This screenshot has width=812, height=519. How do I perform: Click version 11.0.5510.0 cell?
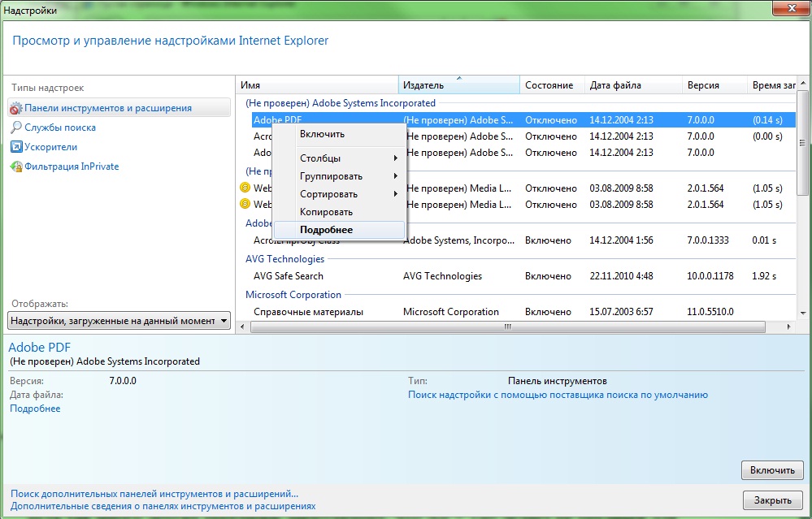[710, 312]
